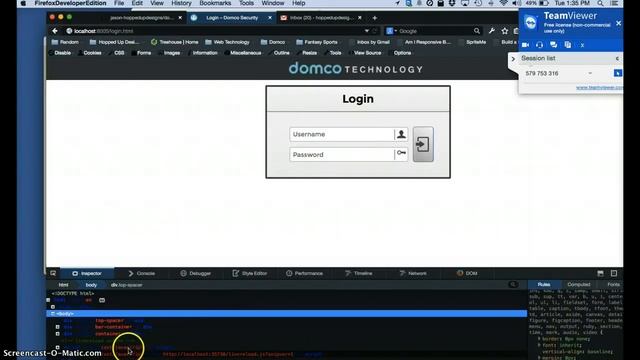Switch to the Debugger devtools tab
Image resolution: width=640 pixels, height=360 pixels.
(x=196, y=273)
